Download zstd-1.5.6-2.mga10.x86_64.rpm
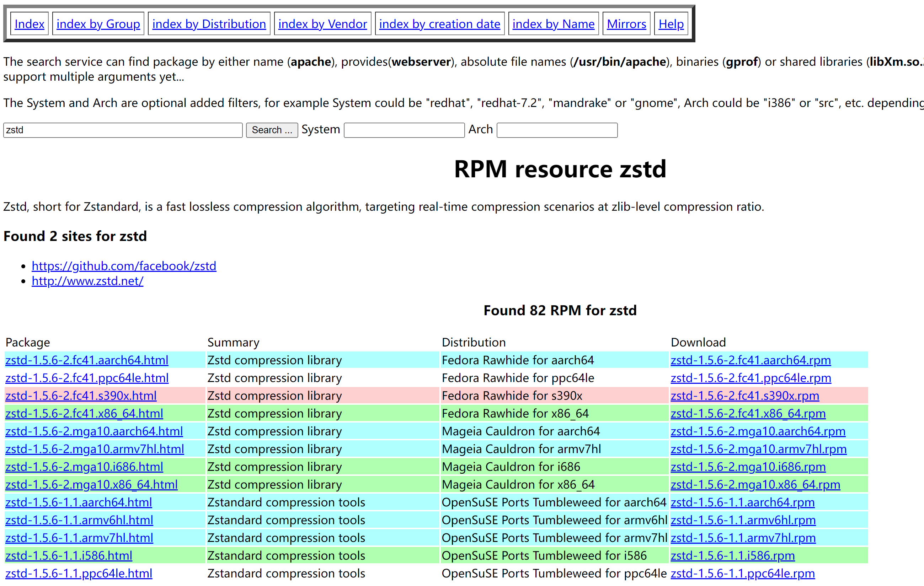 point(755,484)
